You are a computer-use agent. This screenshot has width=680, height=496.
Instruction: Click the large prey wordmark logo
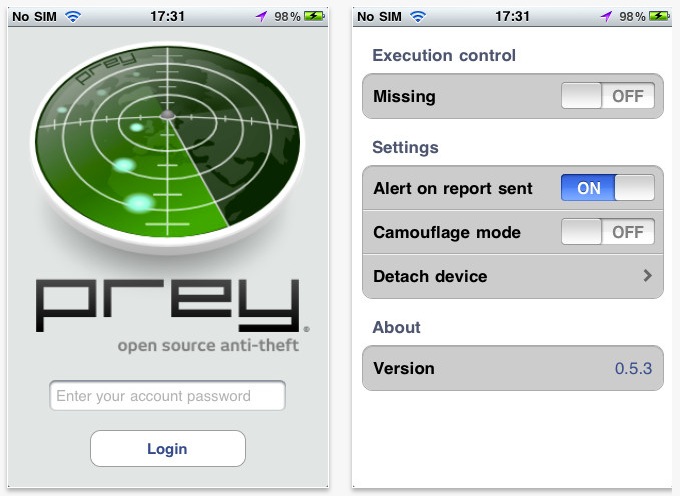coord(168,306)
